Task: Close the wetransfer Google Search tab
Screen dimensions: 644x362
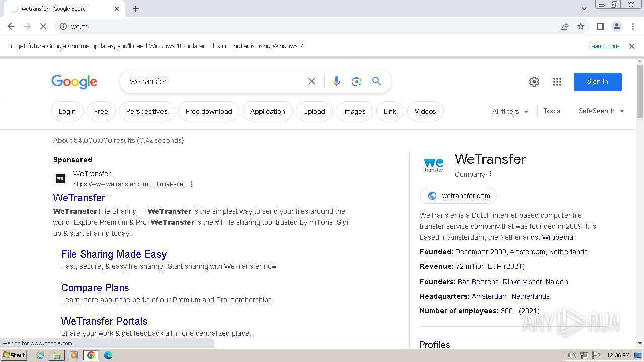Action: point(117,9)
